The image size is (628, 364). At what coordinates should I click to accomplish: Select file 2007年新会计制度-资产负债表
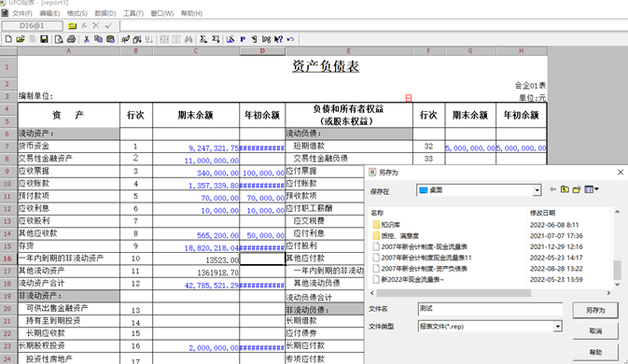point(420,268)
